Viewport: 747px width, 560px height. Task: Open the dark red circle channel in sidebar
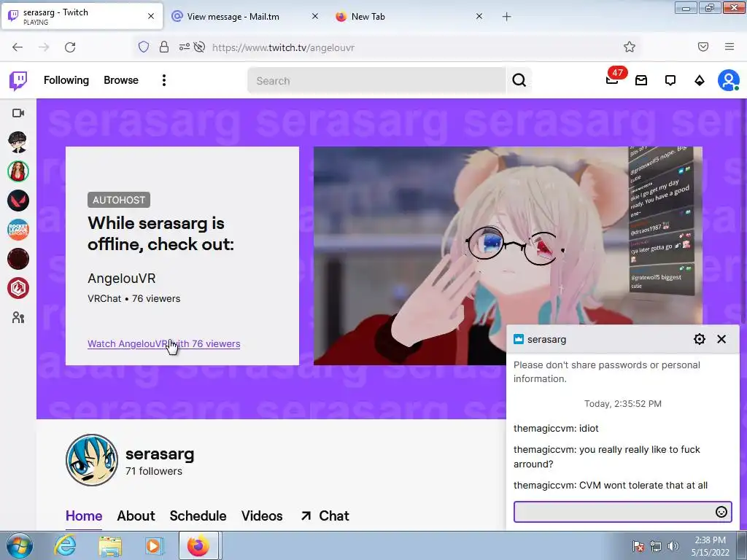(x=18, y=259)
